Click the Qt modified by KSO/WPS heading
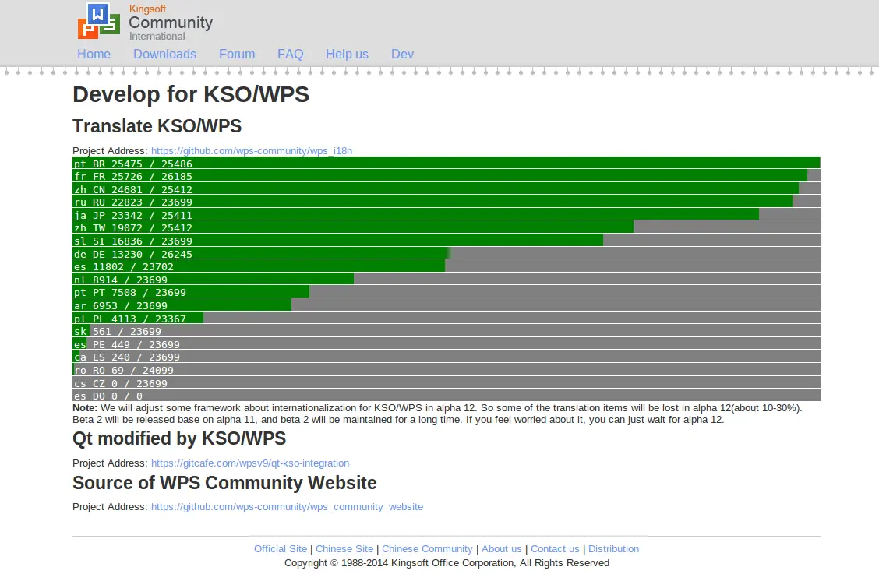Viewport: 879px width, 588px height. (178, 438)
